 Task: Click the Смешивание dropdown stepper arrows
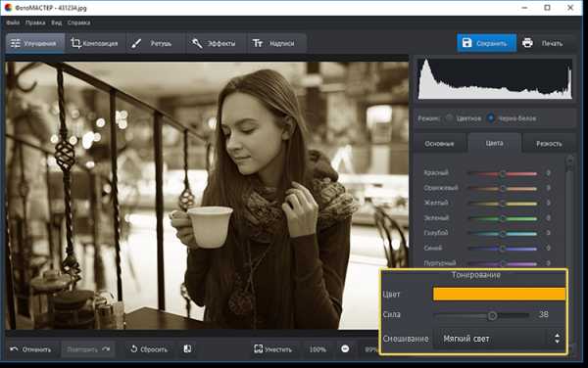(557, 339)
